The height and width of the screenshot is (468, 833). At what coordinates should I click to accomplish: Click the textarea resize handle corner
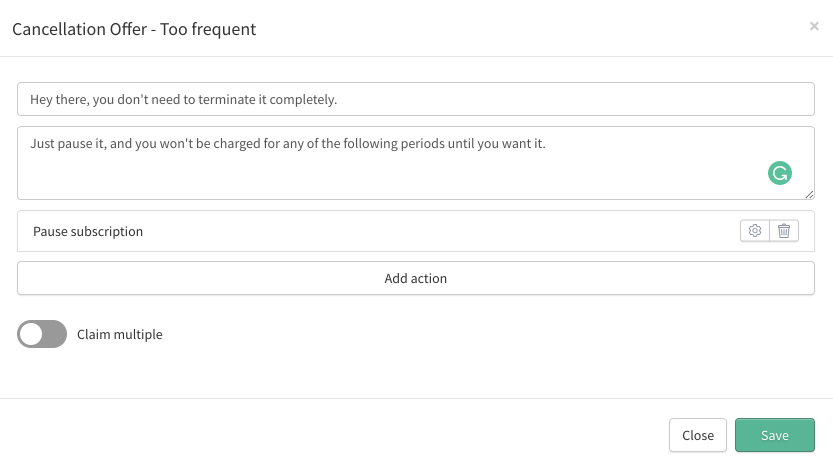tap(809, 194)
